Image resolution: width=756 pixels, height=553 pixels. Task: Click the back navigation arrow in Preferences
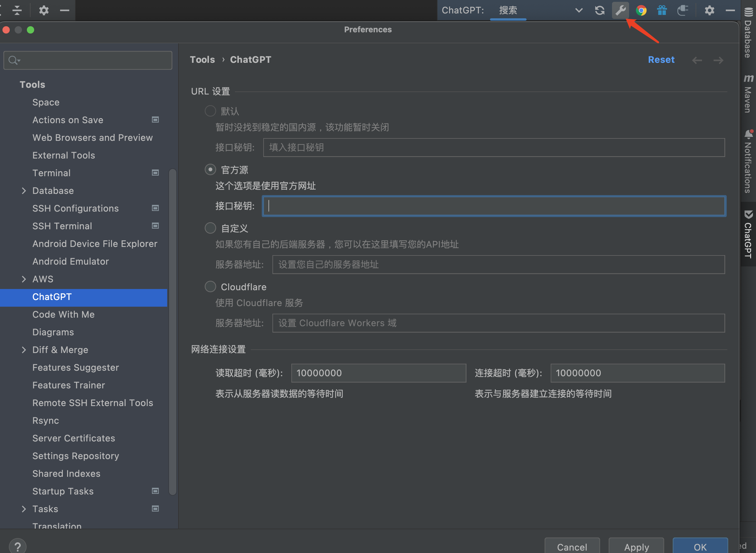click(697, 60)
